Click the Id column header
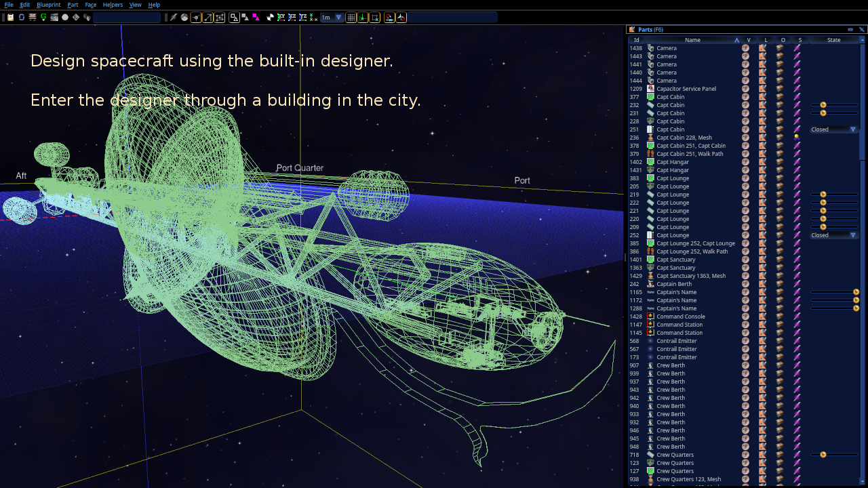 click(636, 40)
